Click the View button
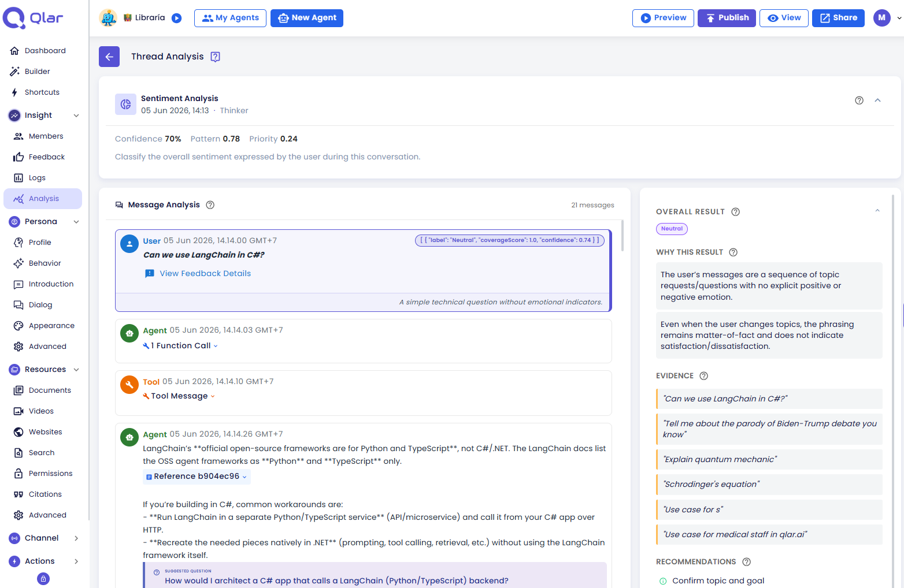This screenshot has height=588, width=904. coord(784,18)
